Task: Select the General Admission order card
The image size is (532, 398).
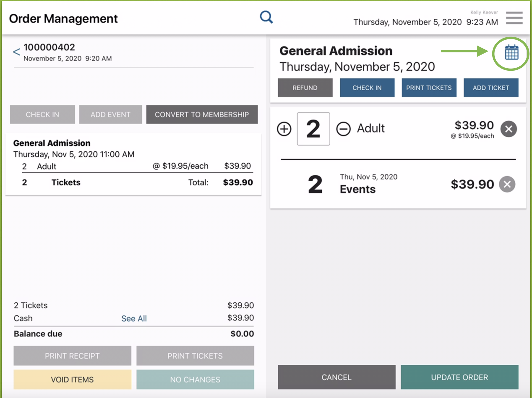Action: pyautogui.click(x=133, y=163)
